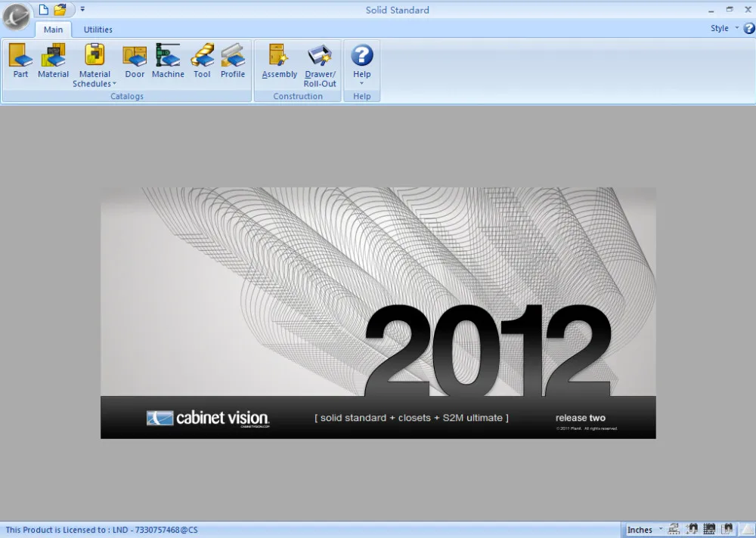Image resolution: width=756 pixels, height=538 pixels.
Task: Click the Catalogs group label
Action: [127, 96]
